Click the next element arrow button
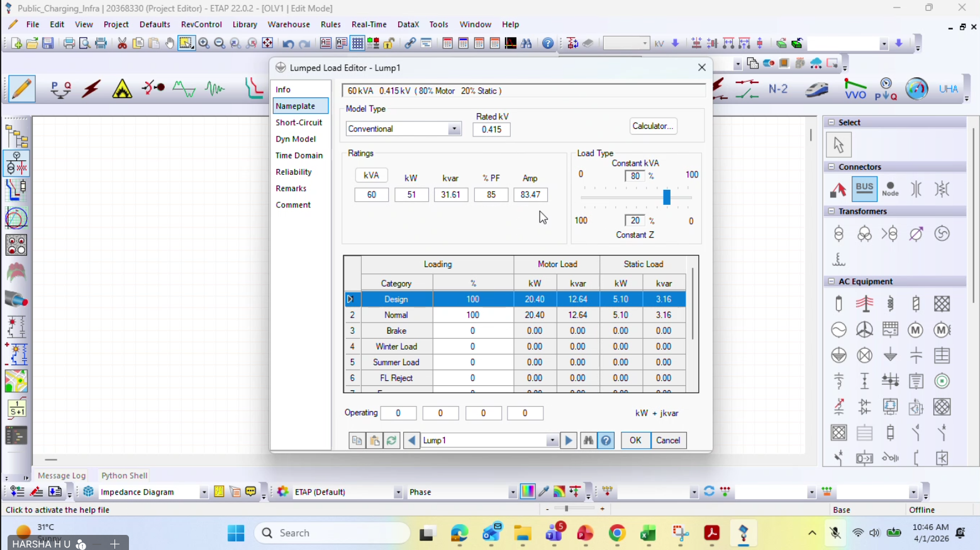Image resolution: width=980 pixels, height=550 pixels. coord(569,441)
